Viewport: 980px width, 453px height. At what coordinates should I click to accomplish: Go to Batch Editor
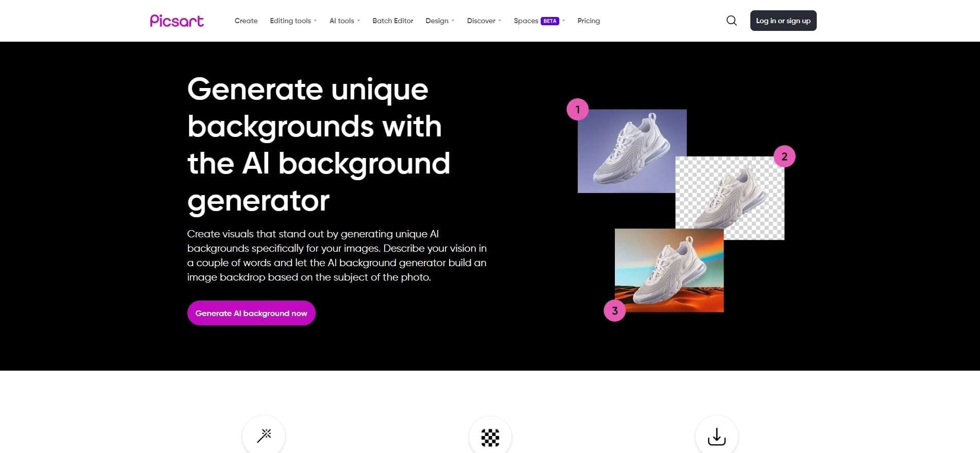[393, 21]
